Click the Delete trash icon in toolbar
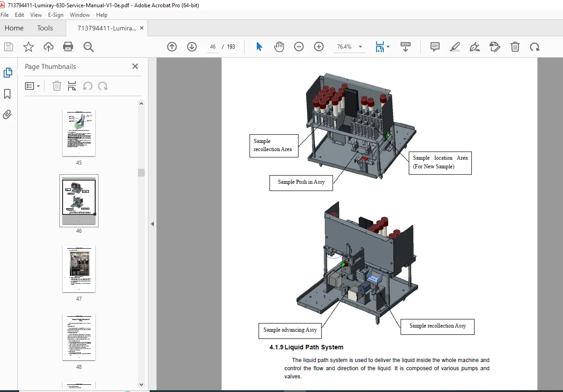 pos(515,47)
